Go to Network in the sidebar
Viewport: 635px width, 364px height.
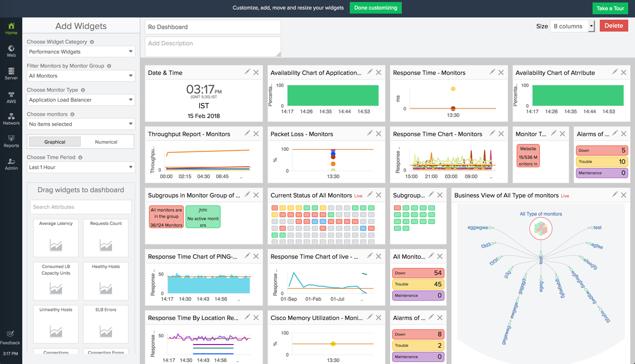(x=11, y=119)
